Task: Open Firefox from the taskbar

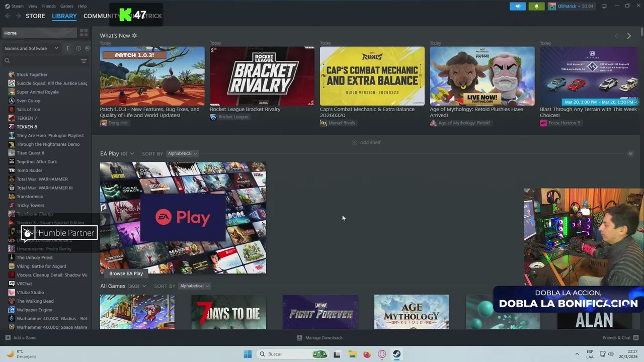Action: [367, 354]
